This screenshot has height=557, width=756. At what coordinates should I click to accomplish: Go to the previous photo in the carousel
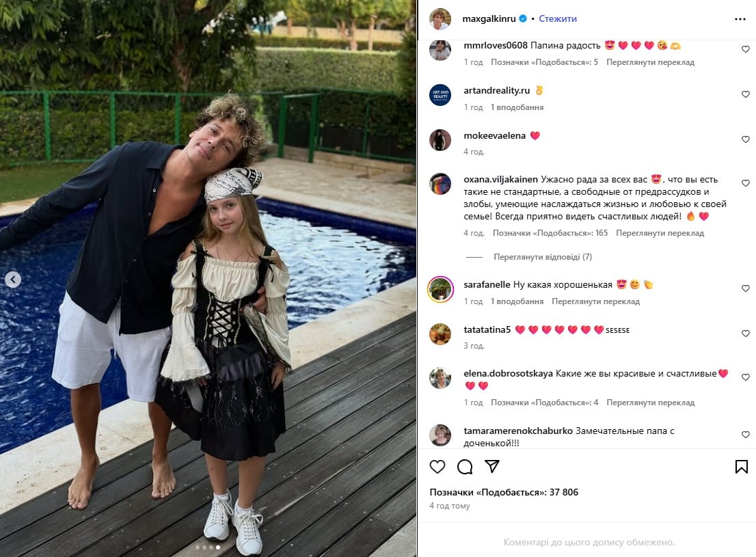pos(13,280)
